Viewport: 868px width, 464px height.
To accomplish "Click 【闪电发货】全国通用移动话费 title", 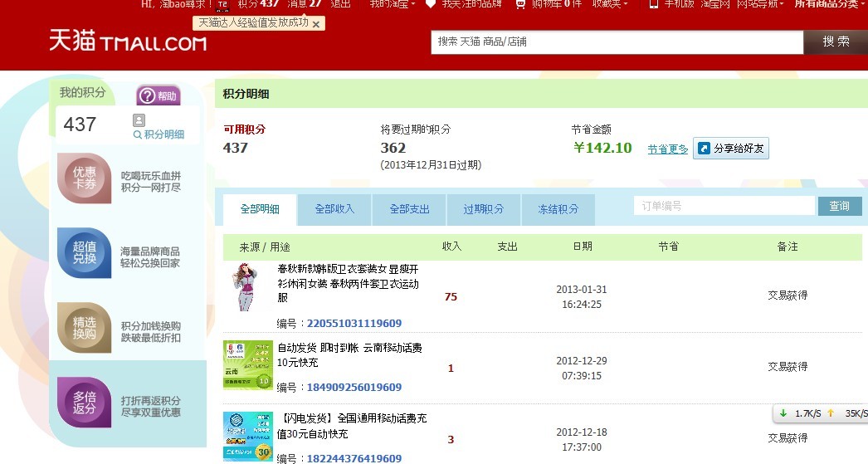I will point(352,427).
